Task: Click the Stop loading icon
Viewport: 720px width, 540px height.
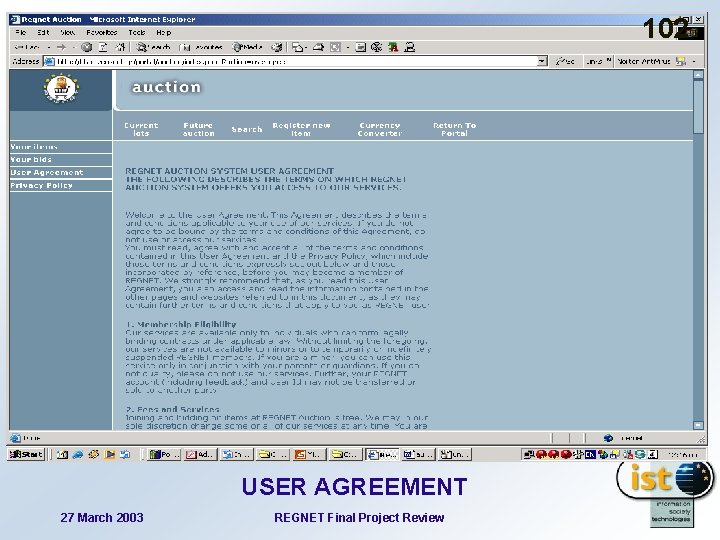Action: point(86,47)
